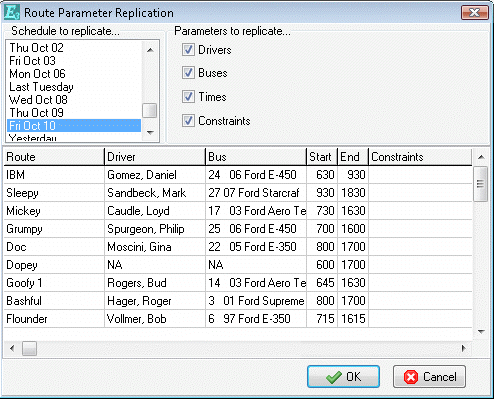Cancel the replication dialog
The image size is (494, 399).
pos(429,377)
